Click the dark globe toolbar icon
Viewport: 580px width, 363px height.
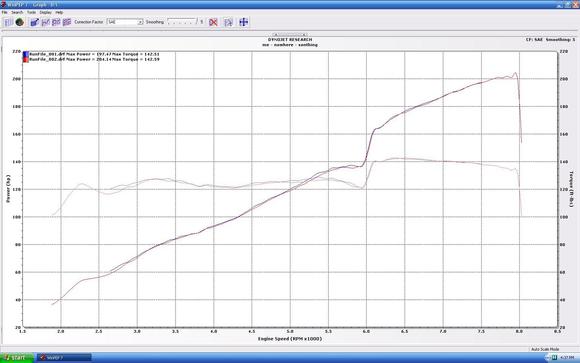(20, 22)
